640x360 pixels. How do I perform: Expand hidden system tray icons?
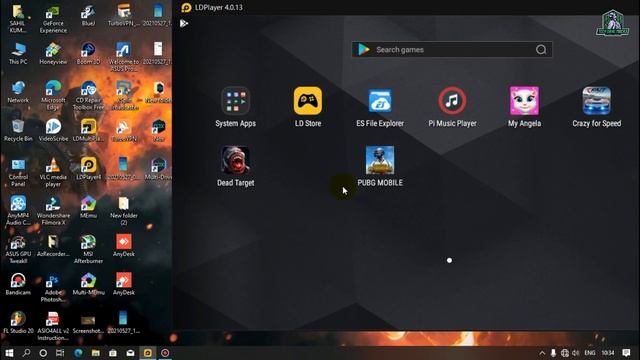(542, 353)
